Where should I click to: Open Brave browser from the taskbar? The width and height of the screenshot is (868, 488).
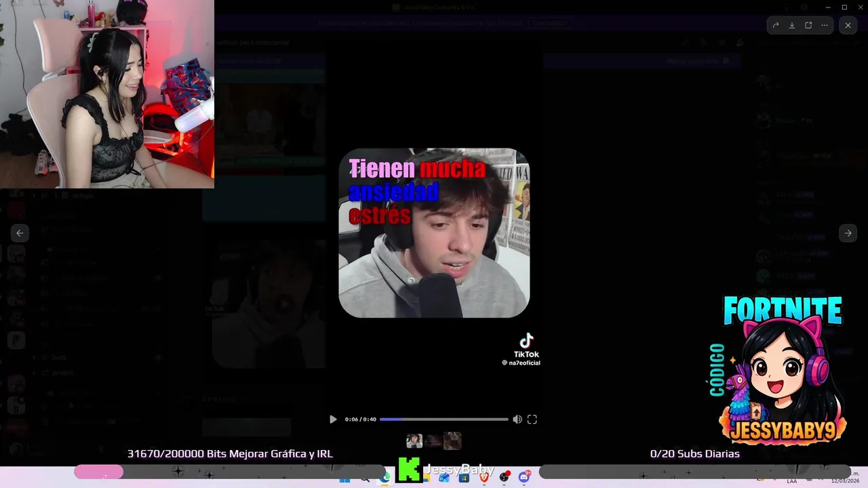point(484,478)
